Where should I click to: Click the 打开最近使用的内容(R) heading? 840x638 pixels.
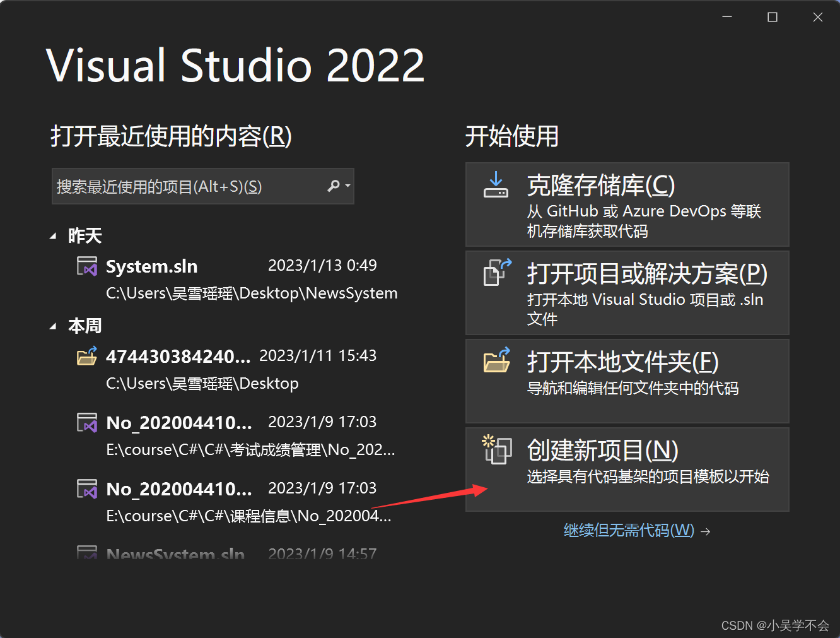click(x=171, y=136)
